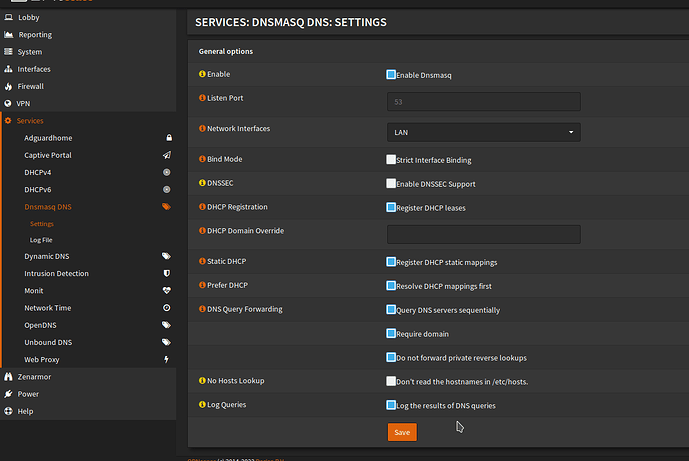Image resolution: width=689 pixels, height=461 pixels.
Task: Click the Services gear icon
Action: (x=8, y=120)
